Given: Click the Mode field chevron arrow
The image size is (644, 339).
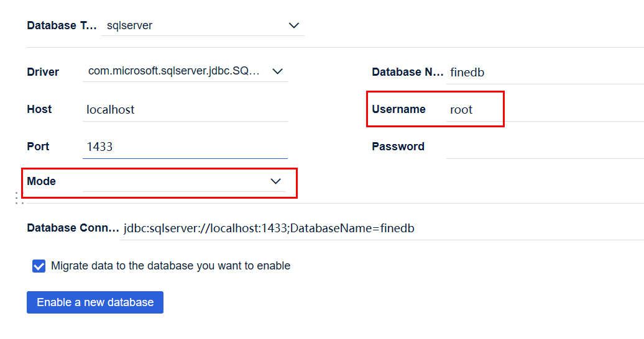Looking at the screenshot, I should click(x=276, y=181).
